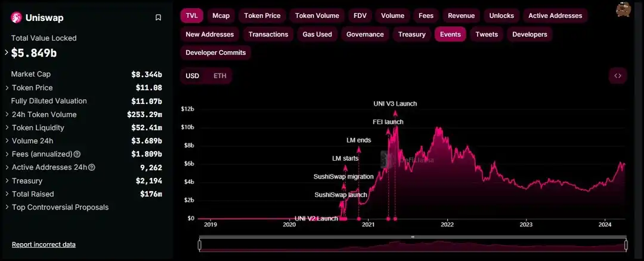Enable the Gas Used metric

[317, 34]
